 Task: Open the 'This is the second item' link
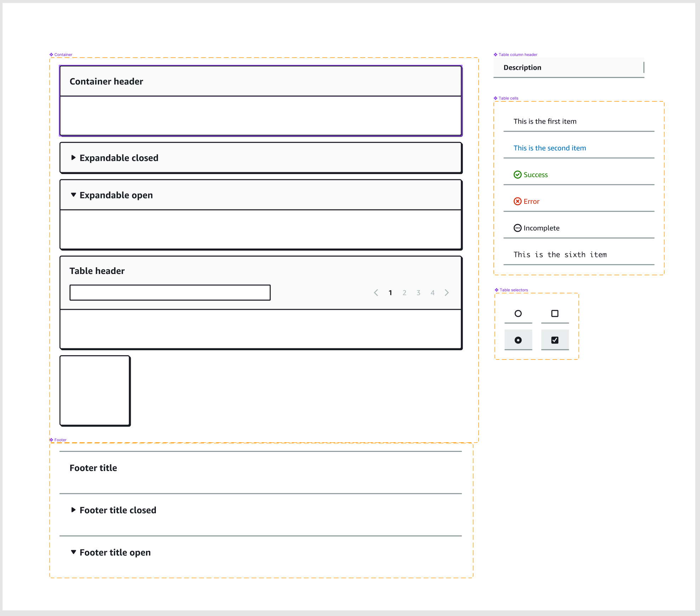pyautogui.click(x=549, y=148)
